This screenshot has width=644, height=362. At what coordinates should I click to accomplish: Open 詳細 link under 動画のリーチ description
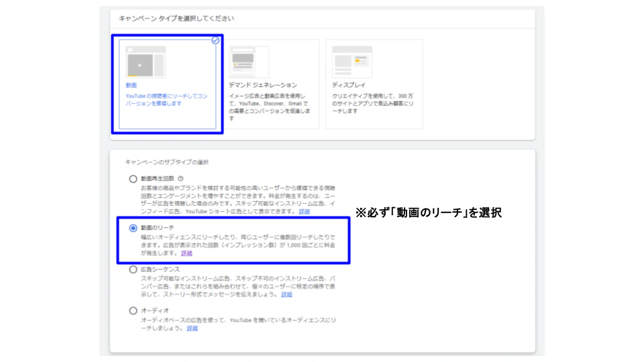click(x=187, y=253)
